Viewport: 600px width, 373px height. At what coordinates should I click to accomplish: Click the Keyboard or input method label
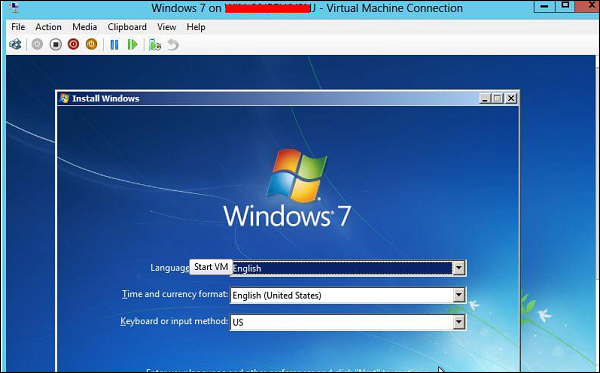coord(174,321)
